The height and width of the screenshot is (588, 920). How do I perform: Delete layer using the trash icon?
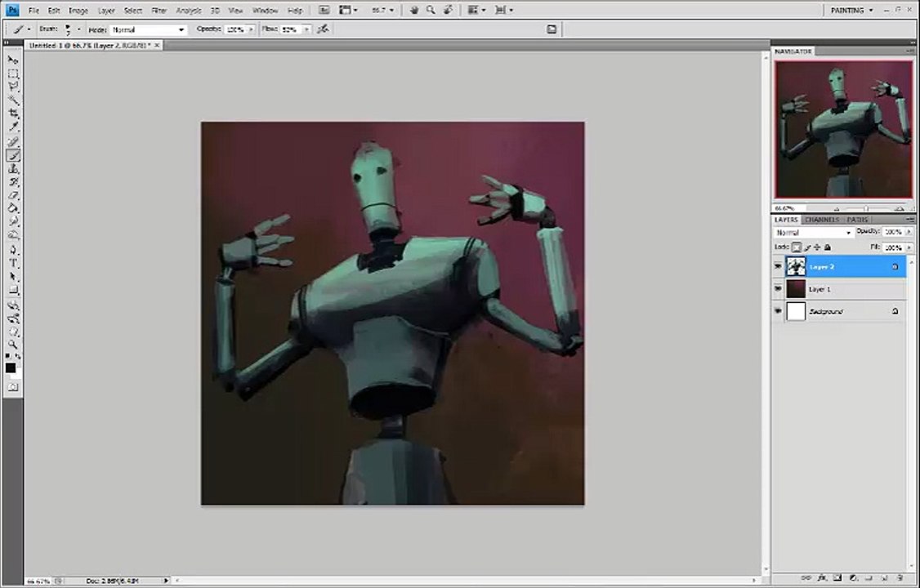(900, 579)
